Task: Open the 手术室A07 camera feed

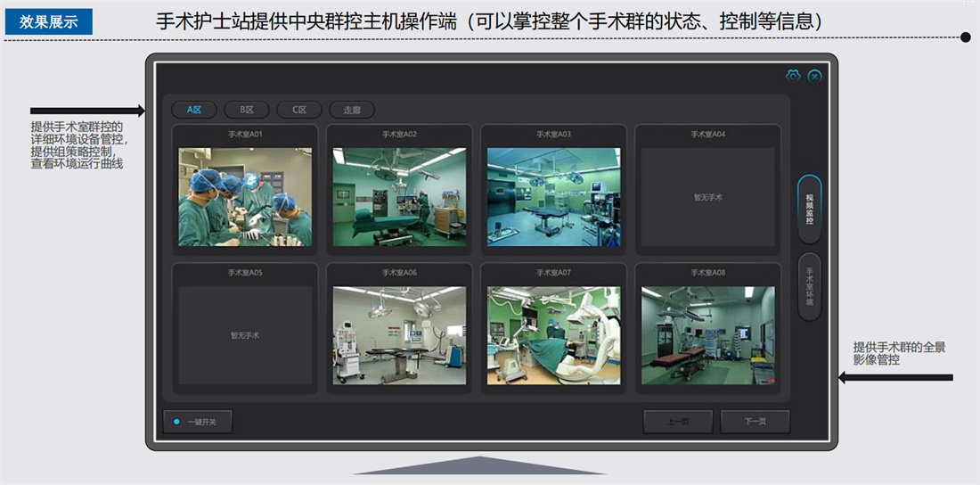Action: [553, 335]
